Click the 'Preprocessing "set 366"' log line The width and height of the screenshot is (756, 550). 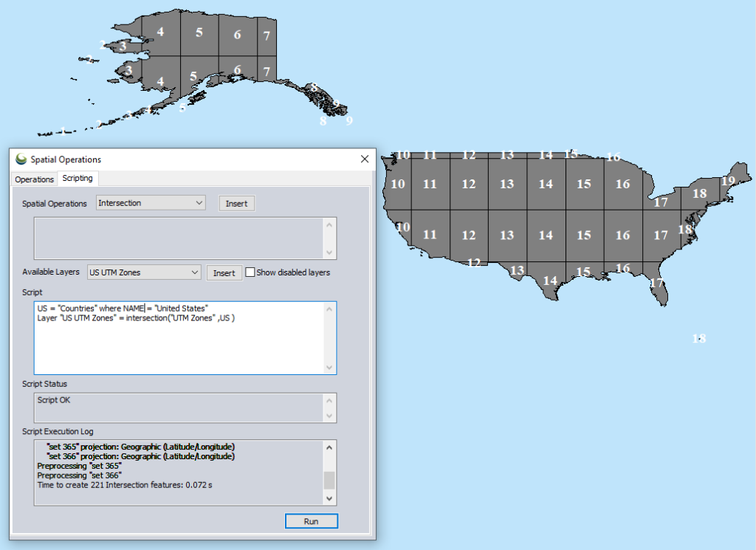pyautogui.click(x=79, y=475)
